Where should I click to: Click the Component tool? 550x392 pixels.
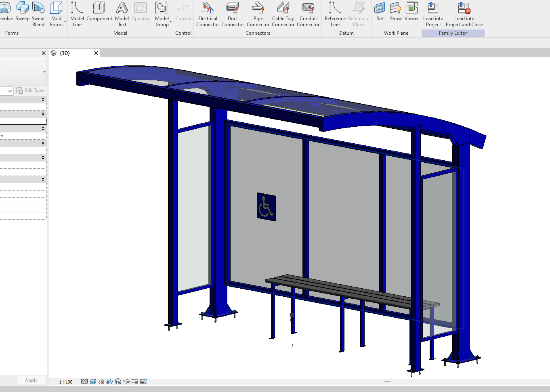pos(99,12)
